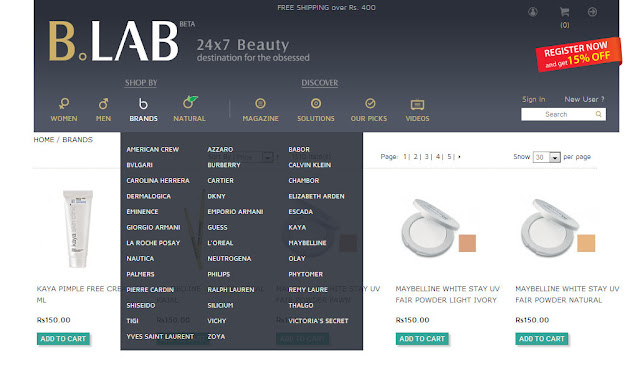Open L'Oreal brand from menu
The image size is (640, 373).
(220, 243)
